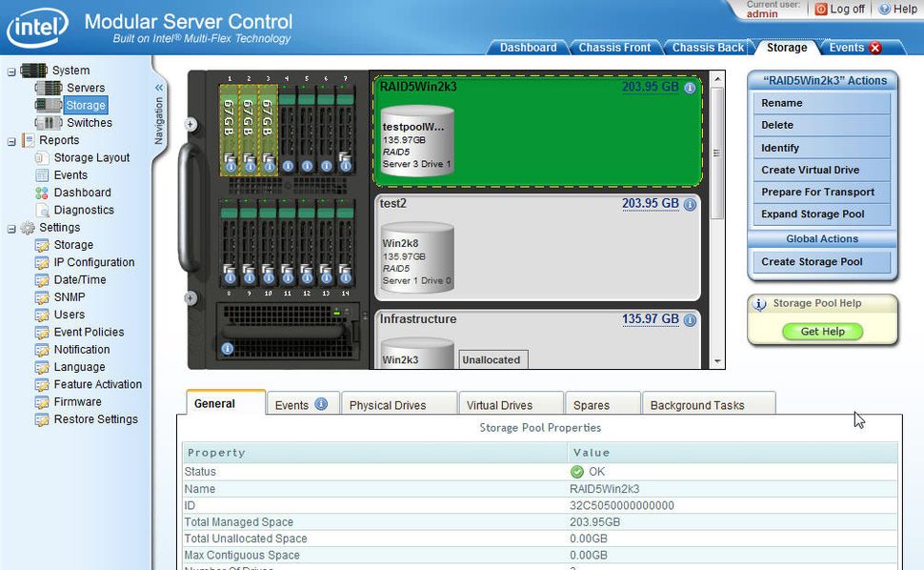This screenshot has width=924, height=570.
Task: Click the Unallocated space box
Action: tap(492, 359)
